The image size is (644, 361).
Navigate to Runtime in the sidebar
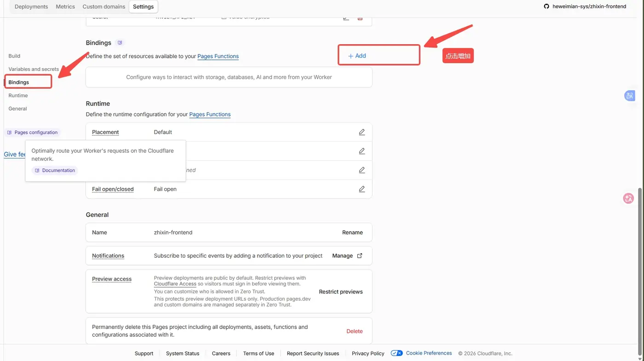[18, 95]
